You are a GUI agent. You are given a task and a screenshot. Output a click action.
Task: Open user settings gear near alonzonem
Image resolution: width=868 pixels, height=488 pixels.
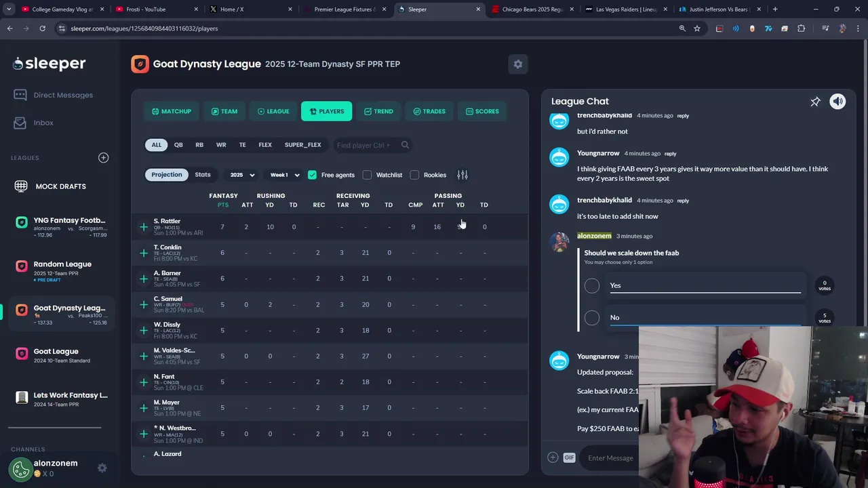point(102,468)
